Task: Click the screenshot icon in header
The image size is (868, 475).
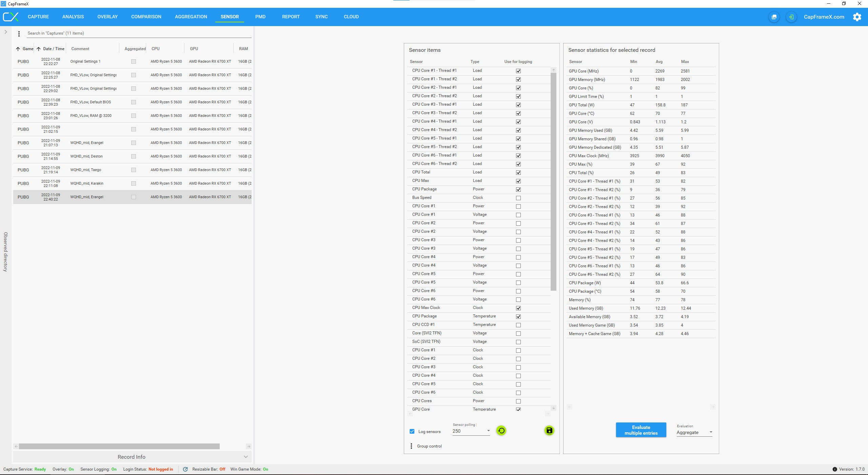Action: [x=774, y=17]
